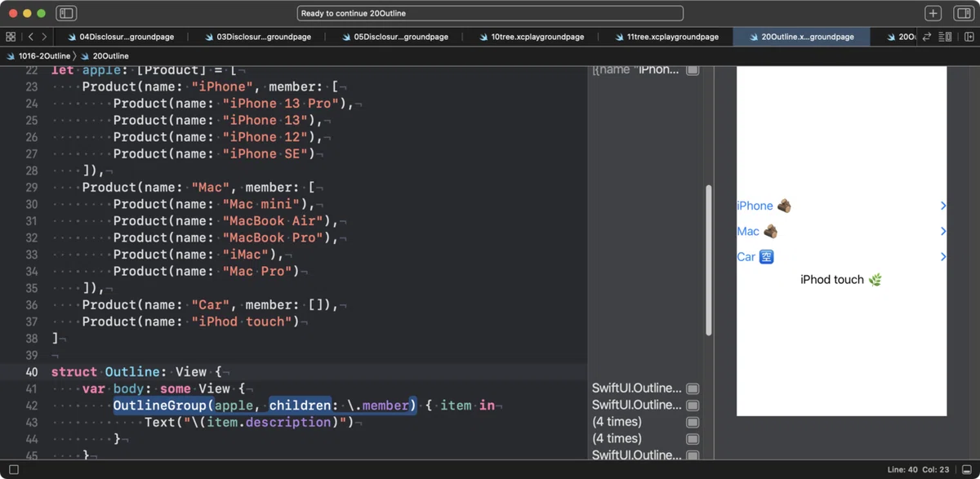The height and width of the screenshot is (479, 980).
Task: Toggle debug area icon beside Col: 23
Action: coord(967,470)
